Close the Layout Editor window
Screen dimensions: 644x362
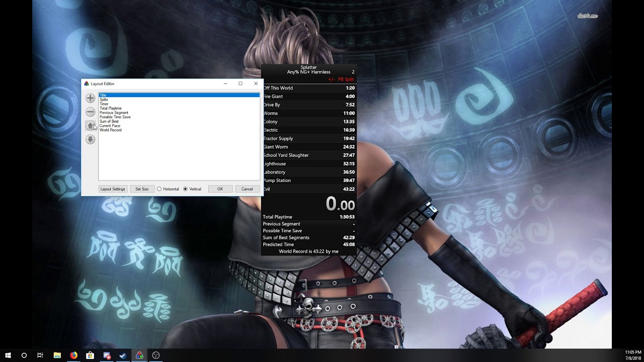coord(256,83)
